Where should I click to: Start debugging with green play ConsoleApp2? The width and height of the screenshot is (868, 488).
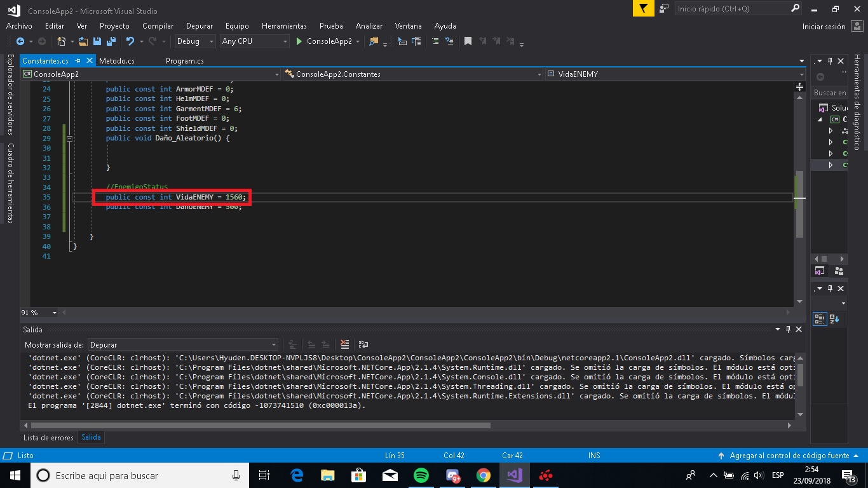(324, 41)
